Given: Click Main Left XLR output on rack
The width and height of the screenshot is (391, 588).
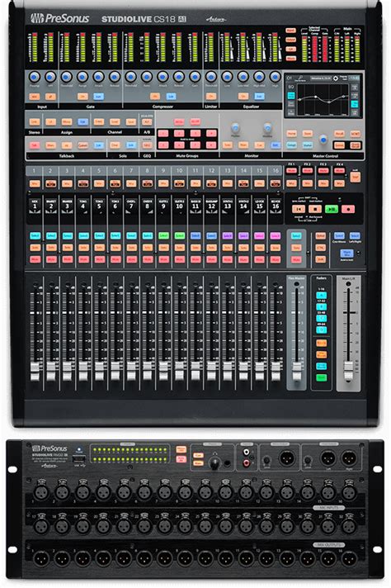Looking at the screenshot, I should (328, 458).
